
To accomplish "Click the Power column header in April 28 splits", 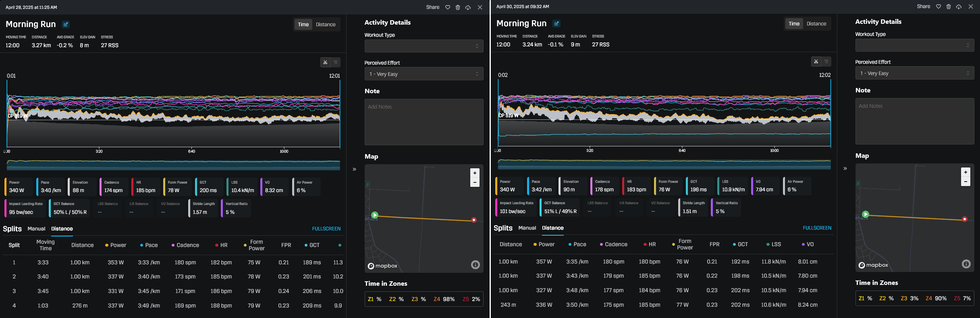I will pyautogui.click(x=116, y=245).
